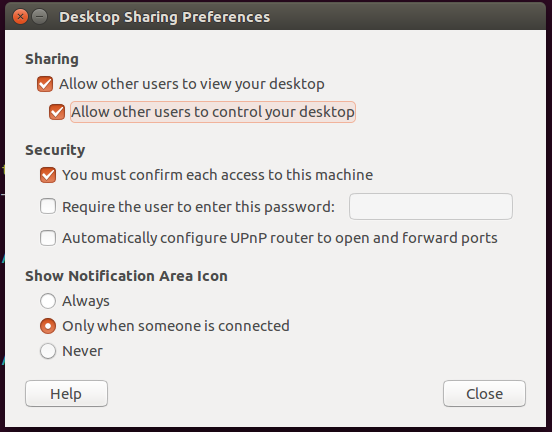Select the Always radio button
The width and height of the screenshot is (552, 432).
pyautogui.click(x=48, y=301)
